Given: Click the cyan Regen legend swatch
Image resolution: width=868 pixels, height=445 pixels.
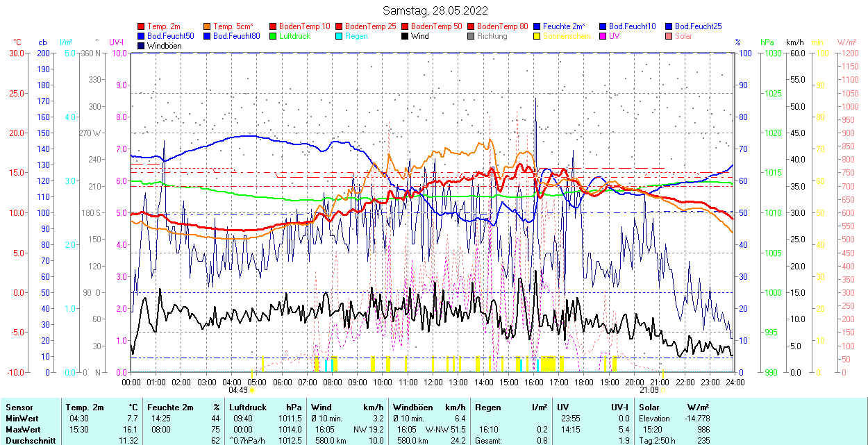Looking at the screenshot, I should pyautogui.click(x=340, y=36).
